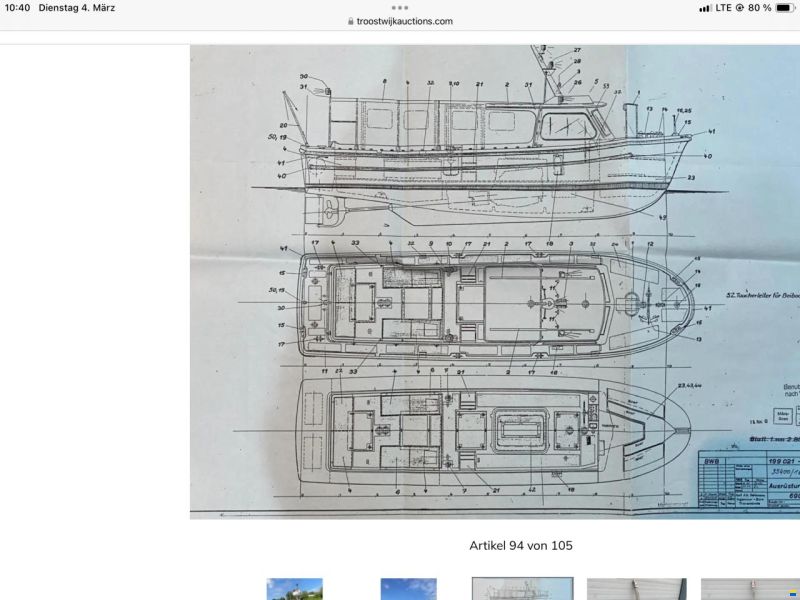Click the "80 %" battery percentage text
This screenshot has height=600, width=800.
tap(760, 8)
